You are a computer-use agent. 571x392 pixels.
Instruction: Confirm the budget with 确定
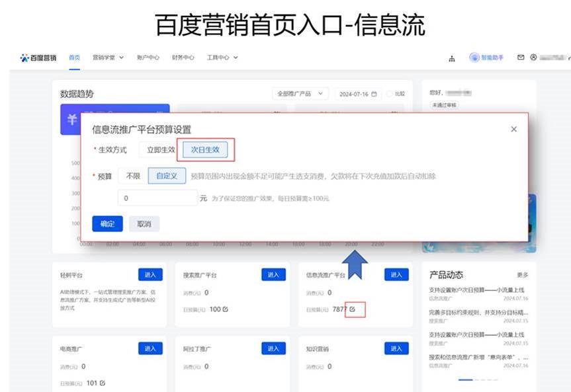coord(107,224)
